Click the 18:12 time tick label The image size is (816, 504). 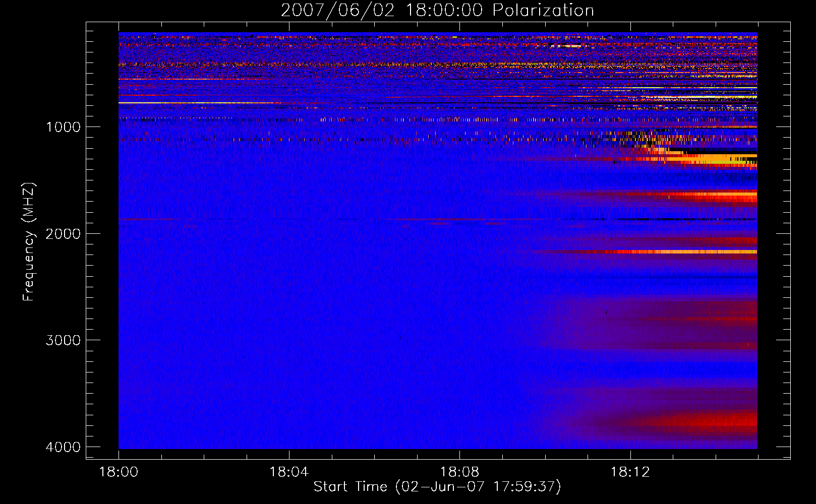coord(630,472)
